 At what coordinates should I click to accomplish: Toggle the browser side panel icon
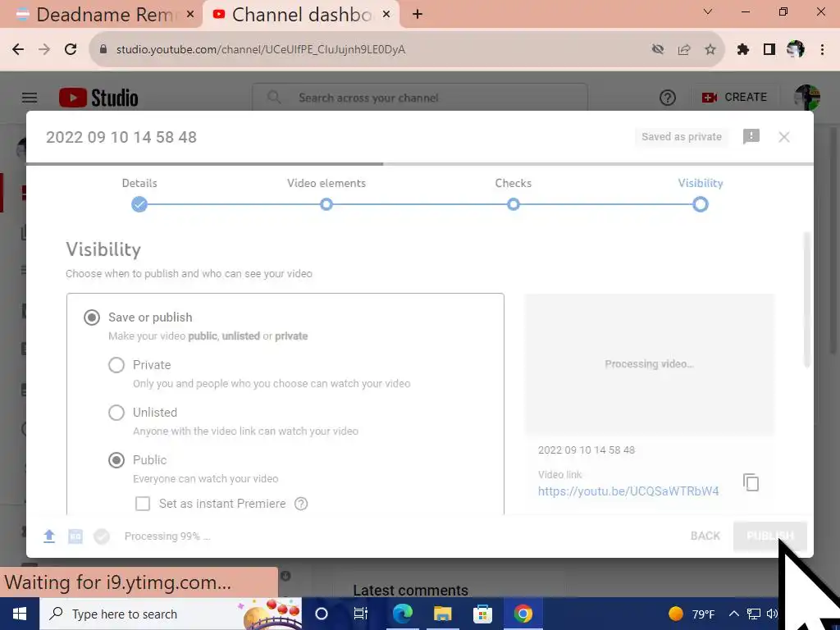(x=769, y=49)
